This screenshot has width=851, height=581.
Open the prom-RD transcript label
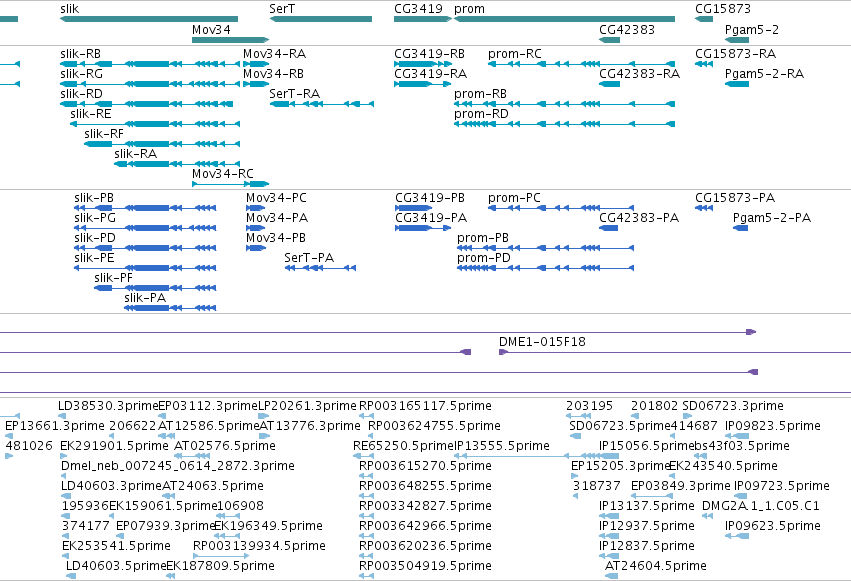tap(481, 114)
